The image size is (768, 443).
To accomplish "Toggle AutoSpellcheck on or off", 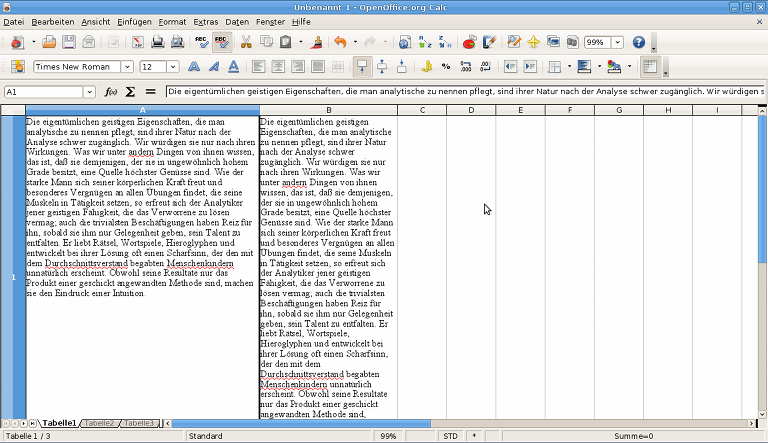I will point(220,42).
